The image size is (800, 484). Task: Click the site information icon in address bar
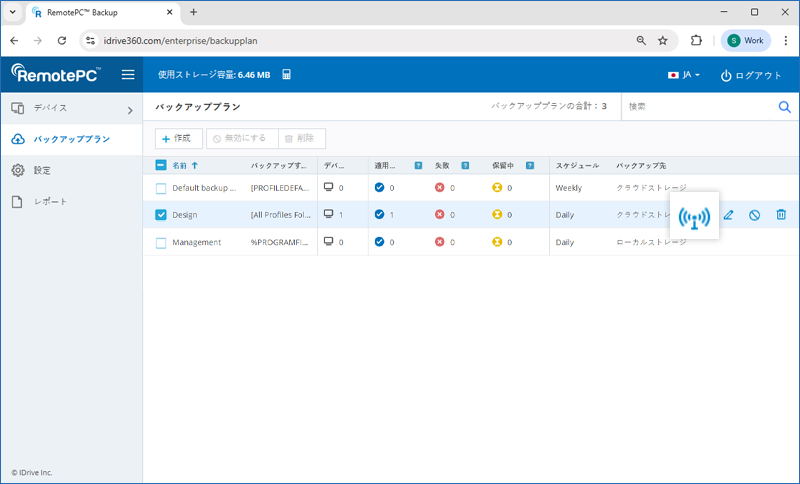[x=90, y=41]
